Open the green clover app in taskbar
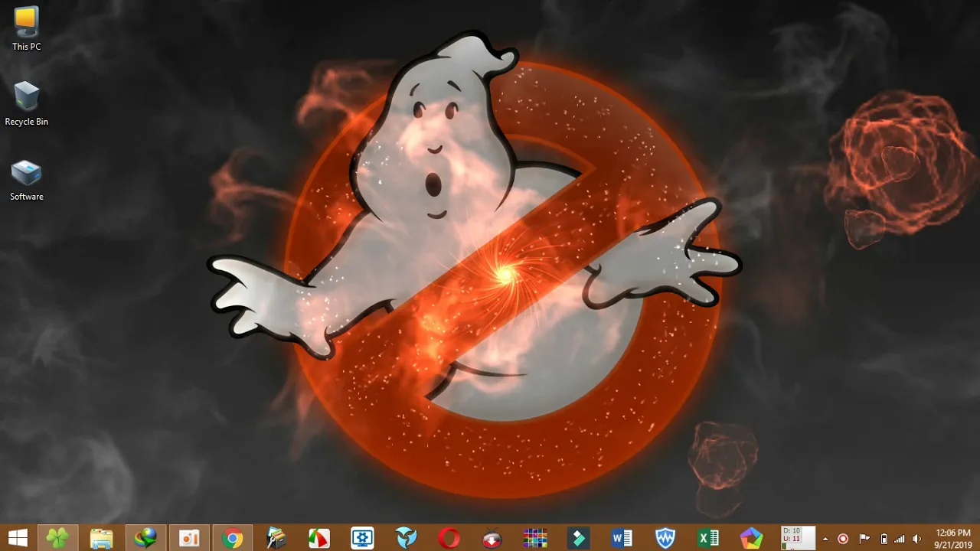Viewport: 980px width, 551px height. click(57, 538)
